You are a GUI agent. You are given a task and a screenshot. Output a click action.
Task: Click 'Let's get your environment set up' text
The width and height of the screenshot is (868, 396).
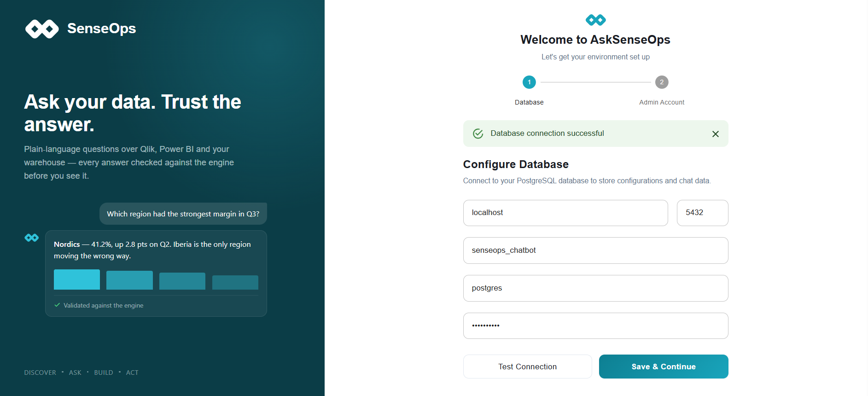pyautogui.click(x=595, y=57)
